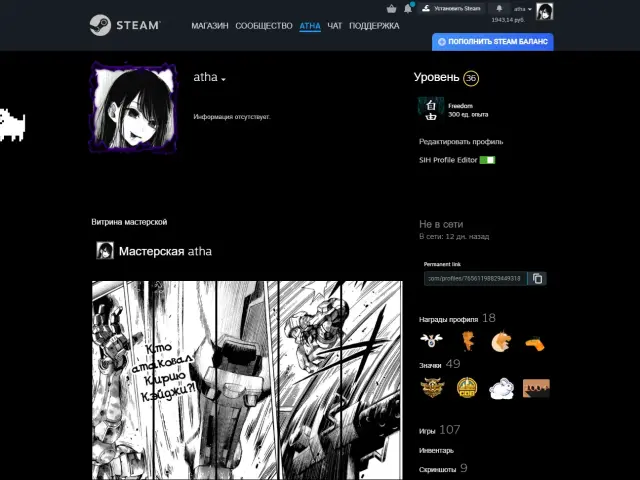Open the СООБЩЕСТВО menu
This screenshot has height=480, width=640.
pos(264,26)
